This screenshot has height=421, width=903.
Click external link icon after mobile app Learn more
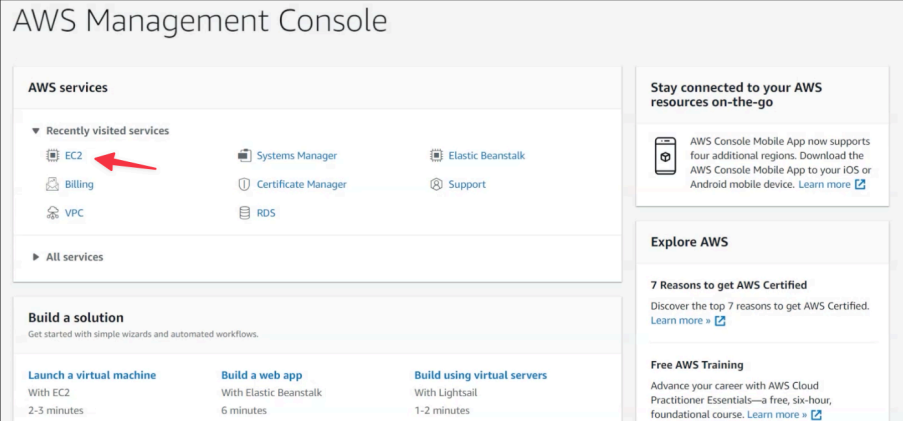coord(860,184)
